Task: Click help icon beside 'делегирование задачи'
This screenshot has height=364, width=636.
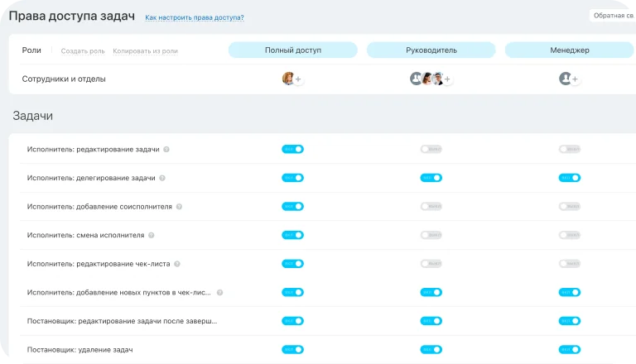Action: 162,178
